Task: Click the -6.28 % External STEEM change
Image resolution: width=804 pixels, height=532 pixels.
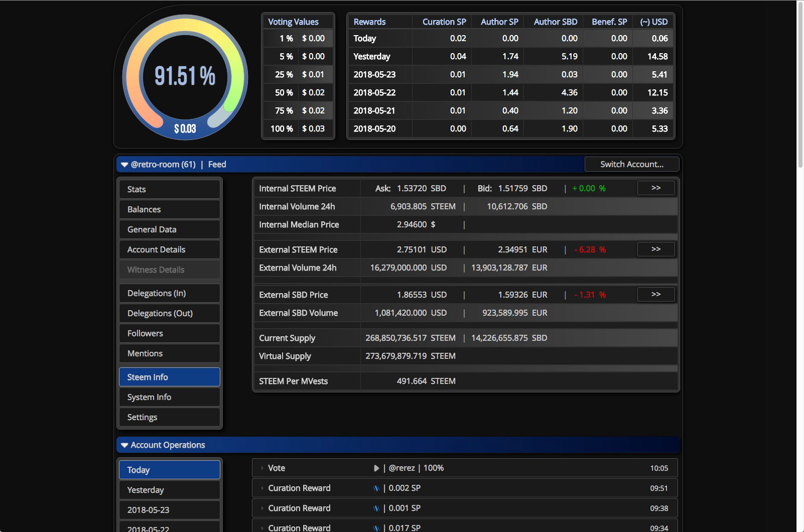Action: point(590,249)
